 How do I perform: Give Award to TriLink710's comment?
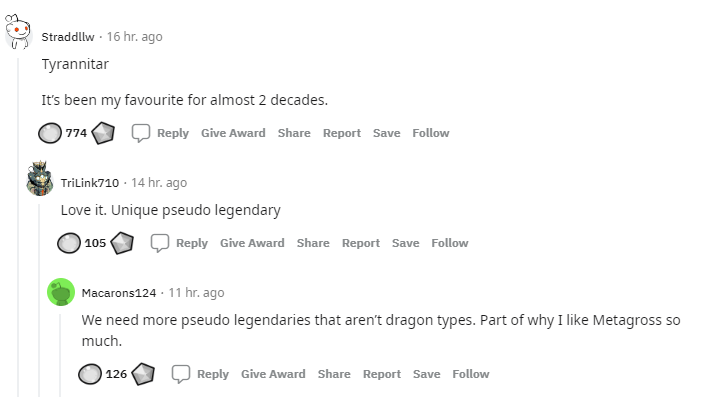click(x=252, y=243)
